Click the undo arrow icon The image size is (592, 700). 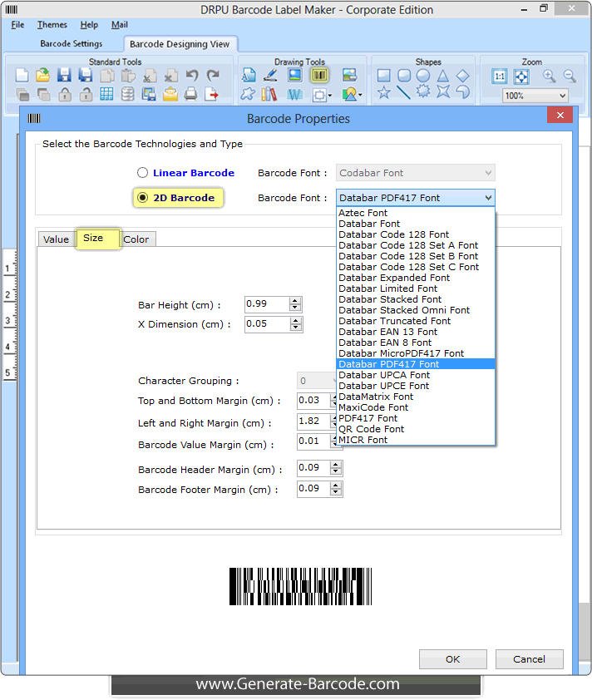pos(192,76)
